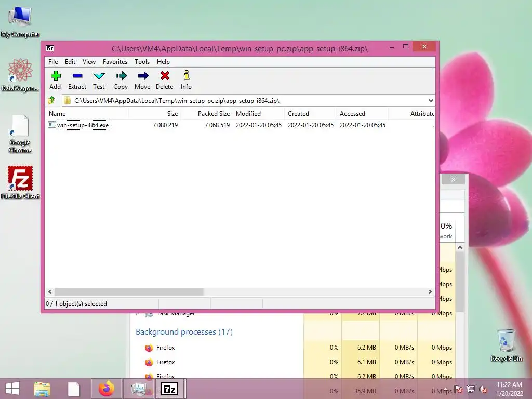Expand the address path dropdown arrow
Screen dimensions: 532x399
tap(431, 101)
